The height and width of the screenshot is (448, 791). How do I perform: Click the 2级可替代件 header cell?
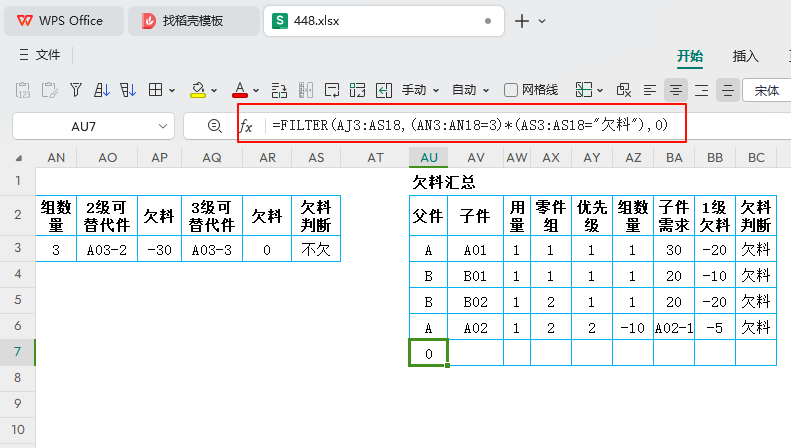107,216
